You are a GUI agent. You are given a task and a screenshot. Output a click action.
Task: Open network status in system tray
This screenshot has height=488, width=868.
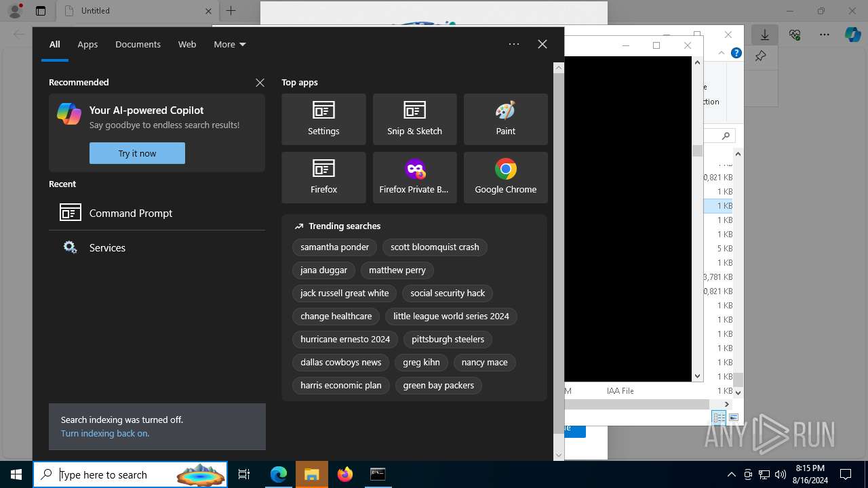pos(764,474)
